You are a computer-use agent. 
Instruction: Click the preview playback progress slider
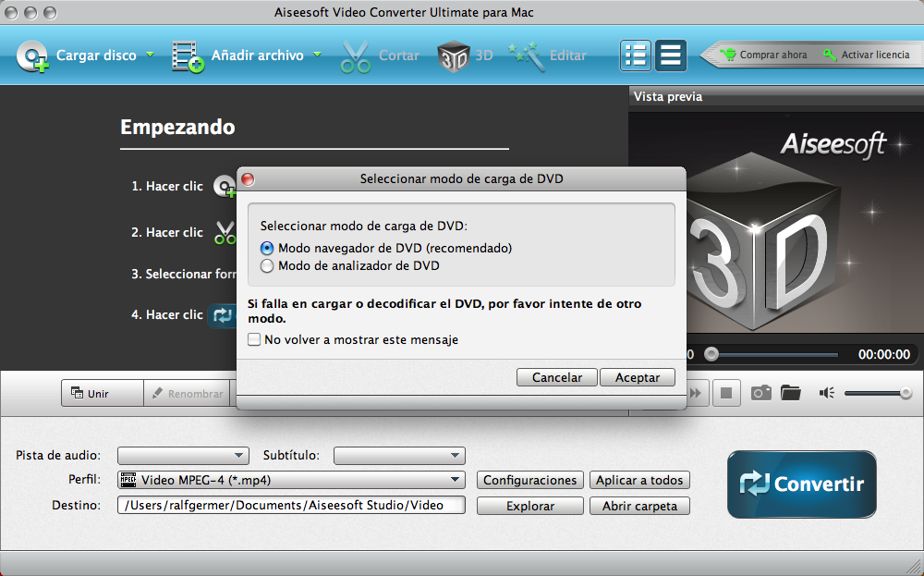point(771,354)
